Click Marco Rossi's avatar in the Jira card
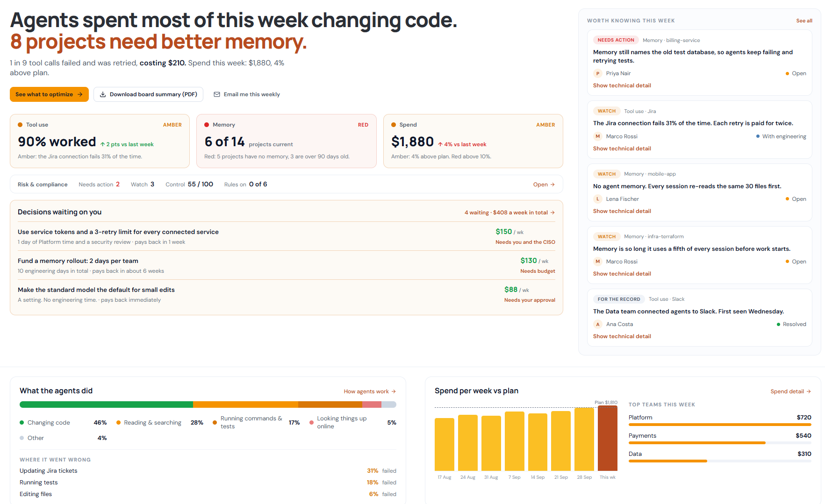This screenshot has width=825, height=504. (597, 136)
